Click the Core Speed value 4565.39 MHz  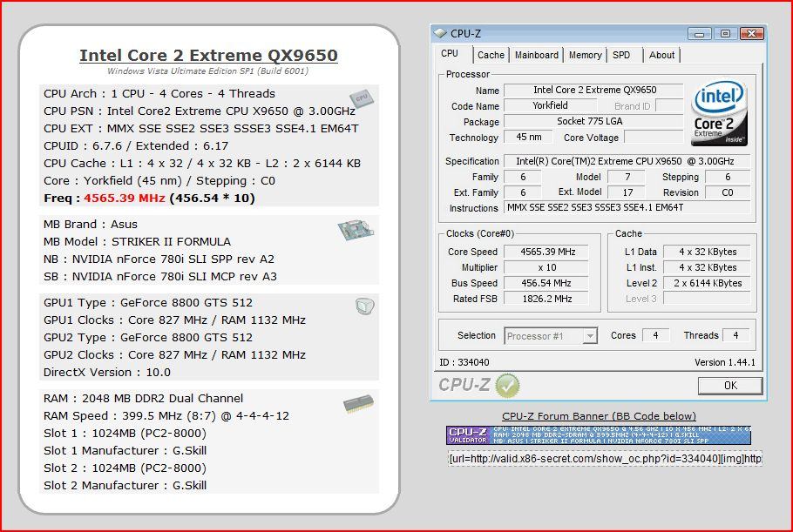[546, 252]
